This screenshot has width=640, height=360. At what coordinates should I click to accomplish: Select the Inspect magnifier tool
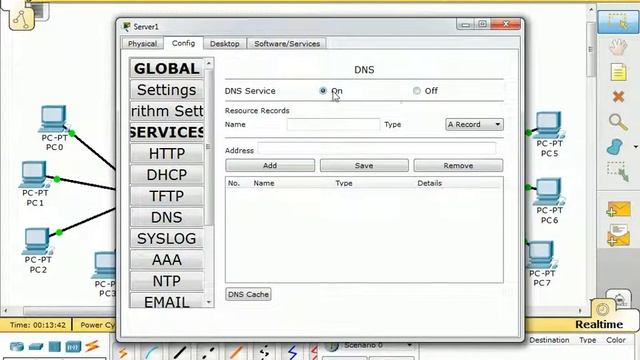coord(618,122)
